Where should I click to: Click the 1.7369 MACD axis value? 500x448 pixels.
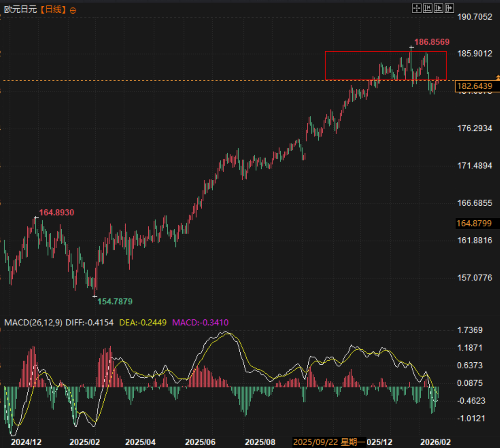point(470,330)
